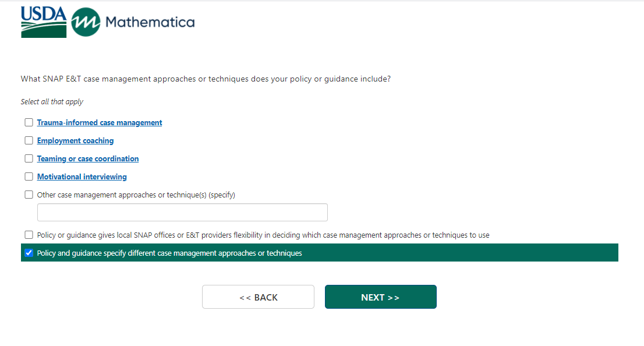Click the green Mathematica circle emblem
644x346 pixels.
(86, 22)
